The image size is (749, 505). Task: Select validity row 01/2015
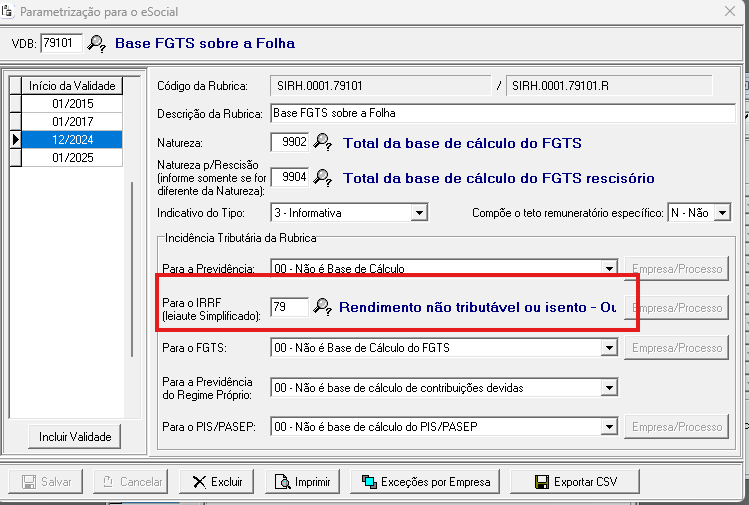[72, 104]
